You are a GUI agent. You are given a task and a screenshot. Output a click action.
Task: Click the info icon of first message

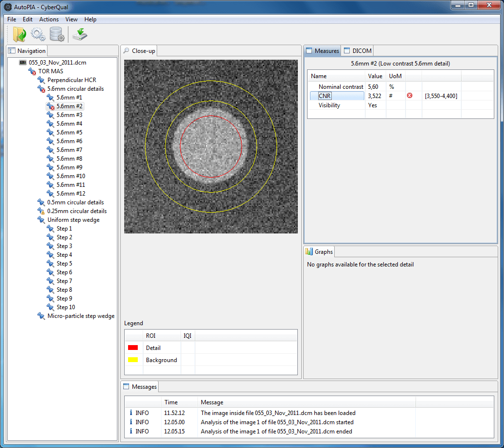point(130,413)
